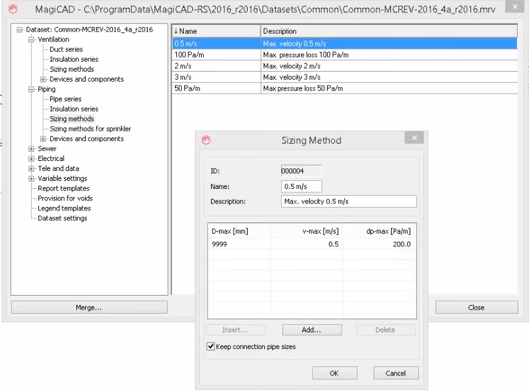Expand the Electrical tree node

pos(31,159)
